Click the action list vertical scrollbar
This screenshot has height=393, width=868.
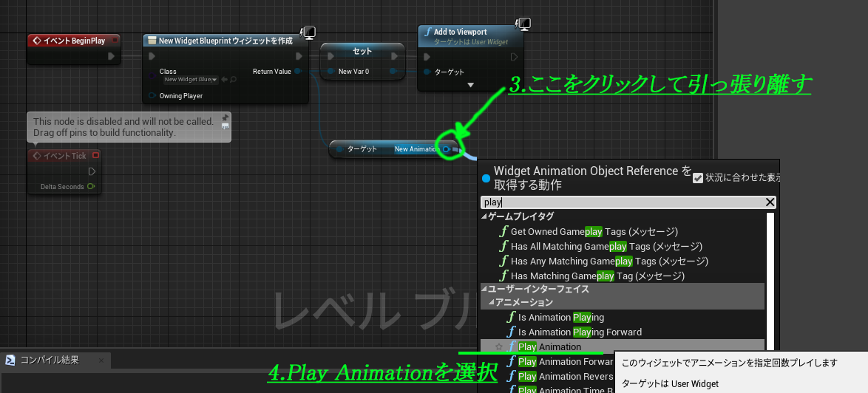tap(770, 282)
